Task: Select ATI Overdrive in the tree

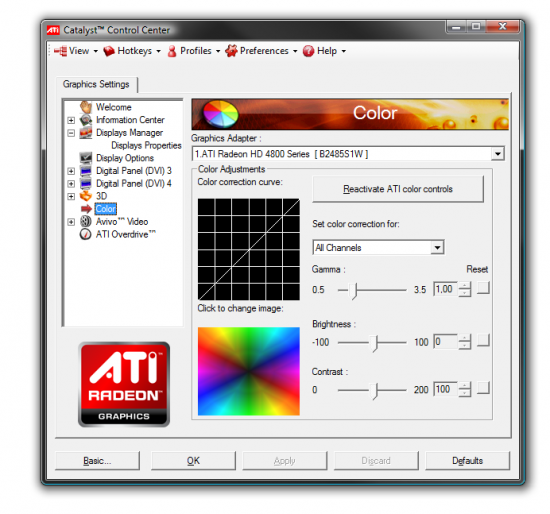Action: [126, 234]
